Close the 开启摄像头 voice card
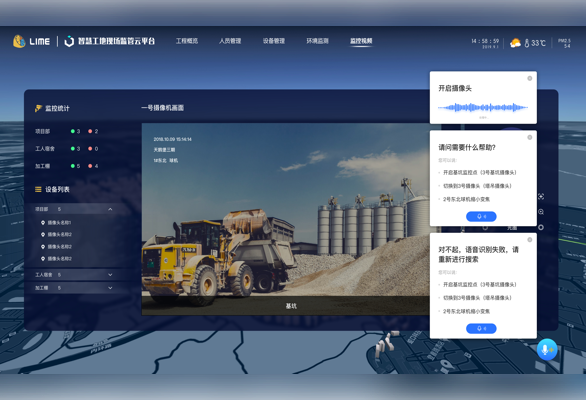Image resolution: width=586 pixels, height=400 pixels. click(x=530, y=78)
